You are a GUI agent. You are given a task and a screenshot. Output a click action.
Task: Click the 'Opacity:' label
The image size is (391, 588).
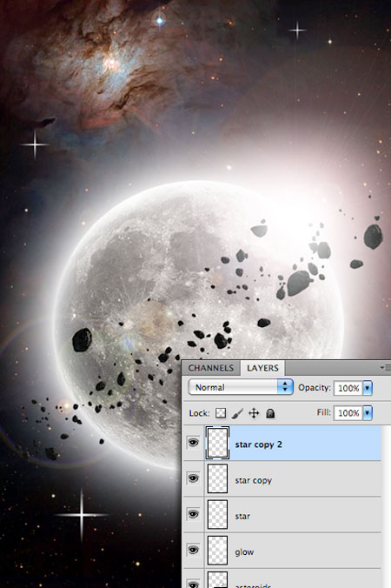[315, 387]
